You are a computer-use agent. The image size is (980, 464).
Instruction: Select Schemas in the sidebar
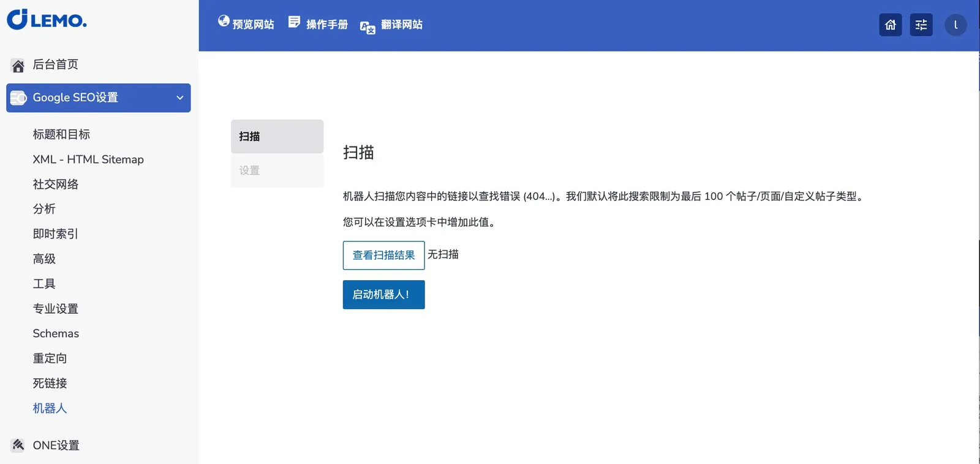point(56,333)
